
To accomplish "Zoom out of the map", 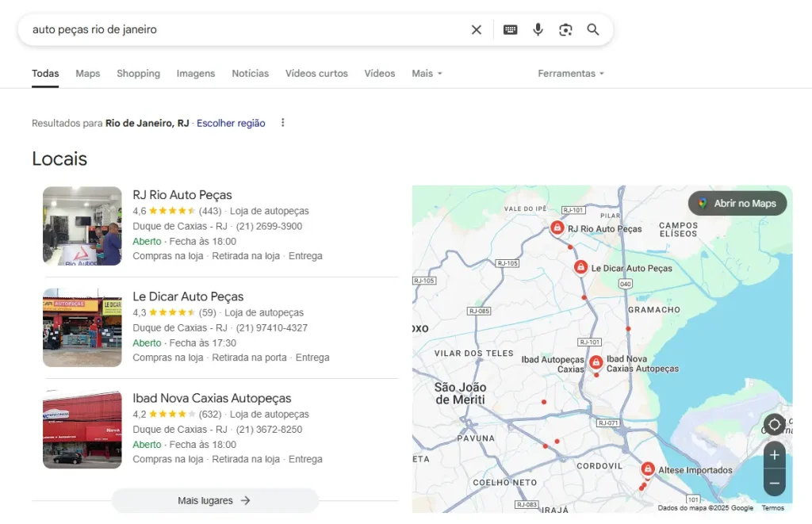I will (x=775, y=483).
